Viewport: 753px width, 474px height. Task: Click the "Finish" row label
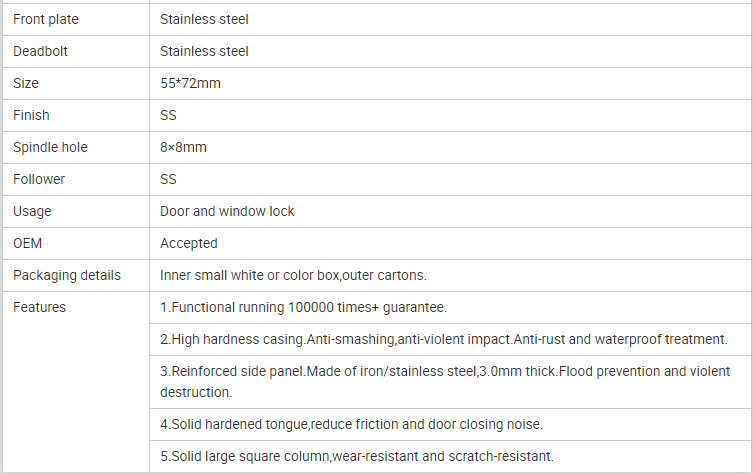pyautogui.click(x=31, y=115)
